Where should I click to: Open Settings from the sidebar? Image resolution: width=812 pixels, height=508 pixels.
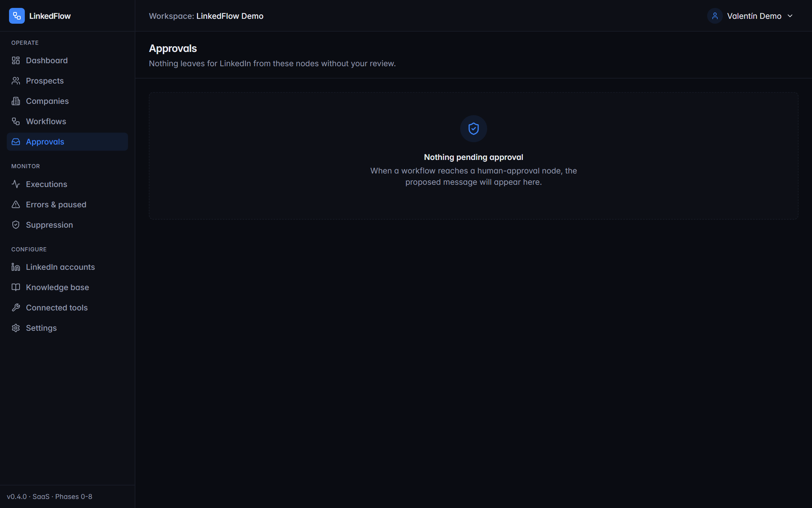pos(67,328)
